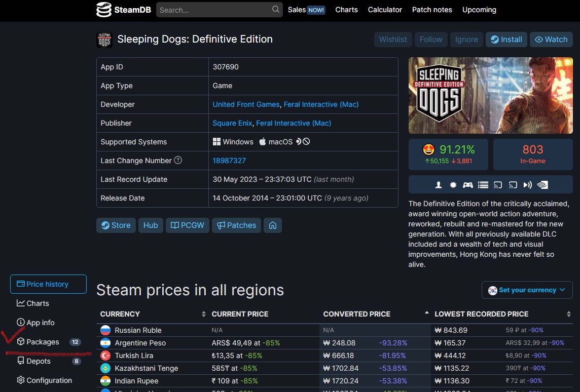Open the Calculator page
This screenshot has width=580, height=392.
pos(385,10)
